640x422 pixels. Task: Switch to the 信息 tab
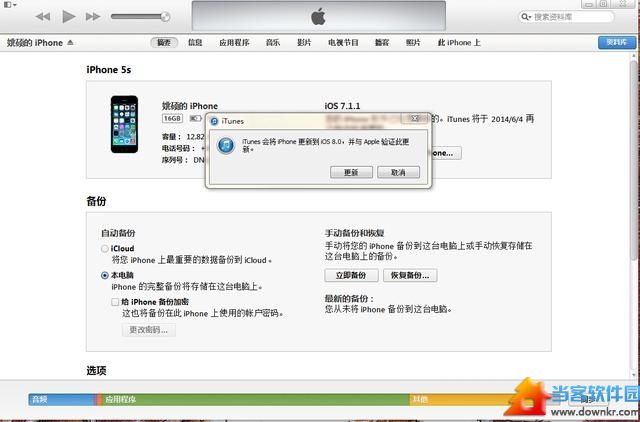pyautogui.click(x=195, y=42)
